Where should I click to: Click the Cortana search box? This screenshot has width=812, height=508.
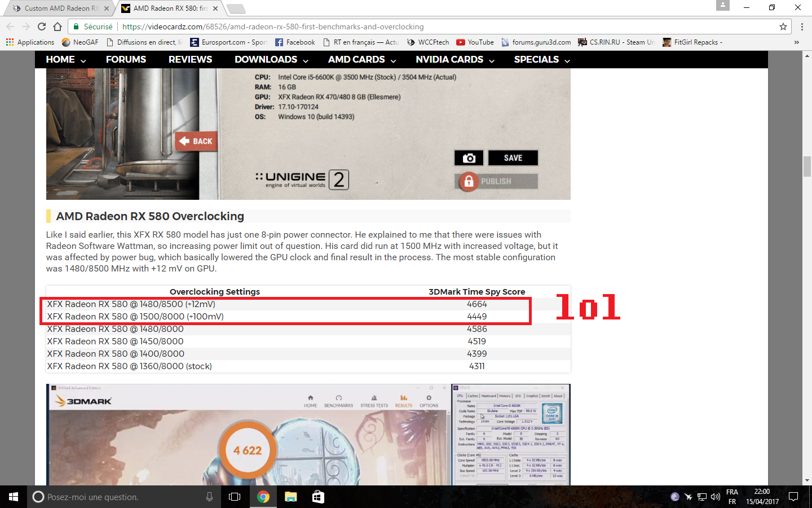(x=123, y=497)
